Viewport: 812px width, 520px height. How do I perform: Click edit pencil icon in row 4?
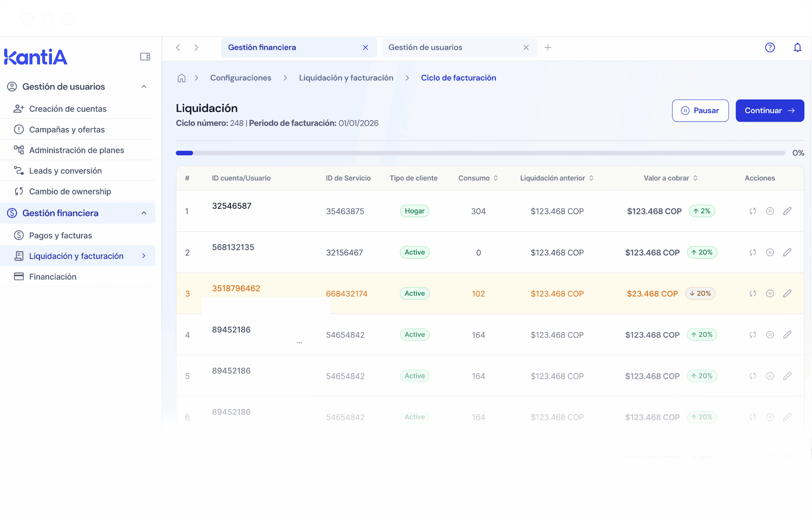pyautogui.click(x=787, y=335)
